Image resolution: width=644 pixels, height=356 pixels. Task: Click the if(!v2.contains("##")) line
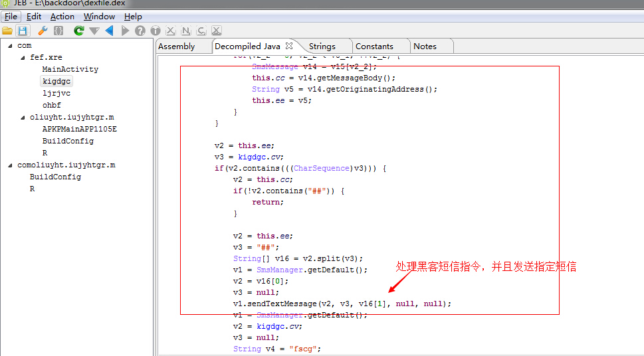coord(288,191)
